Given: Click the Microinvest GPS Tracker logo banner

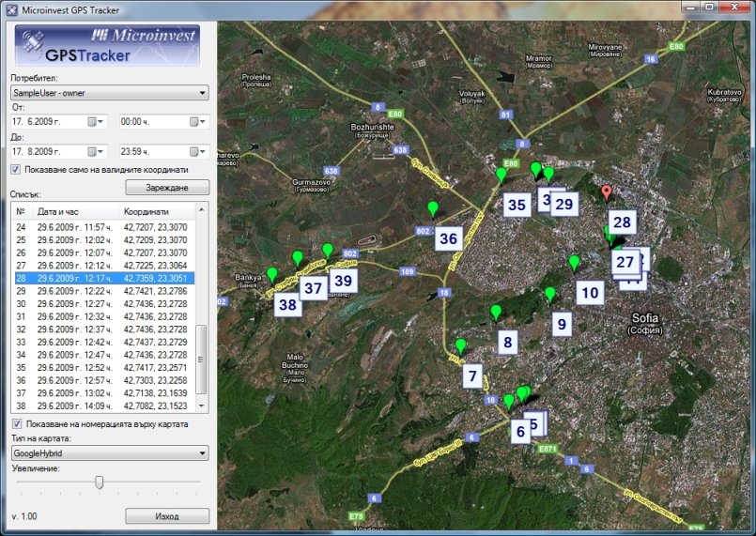Looking at the screenshot, I should tap(107, 46).
